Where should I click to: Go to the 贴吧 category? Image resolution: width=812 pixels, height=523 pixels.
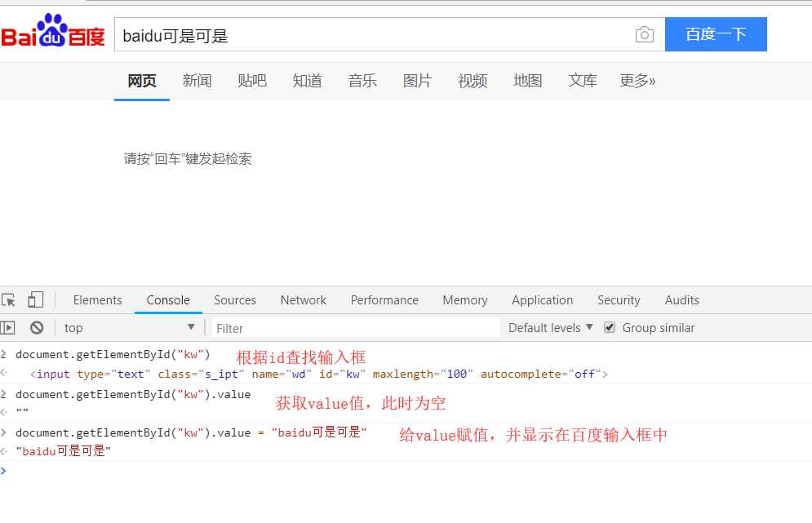pos(251,81)
